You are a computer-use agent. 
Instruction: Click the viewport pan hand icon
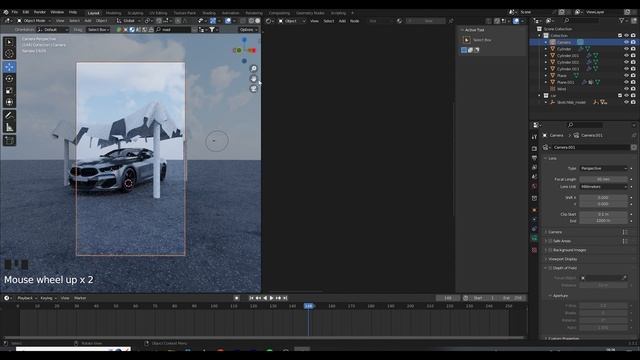(253, 78)
